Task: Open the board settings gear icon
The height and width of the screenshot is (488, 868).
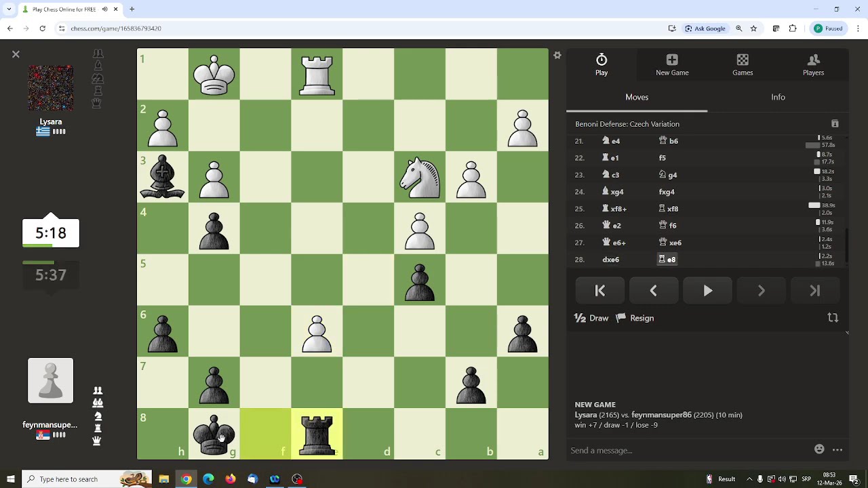Action: 557,56
